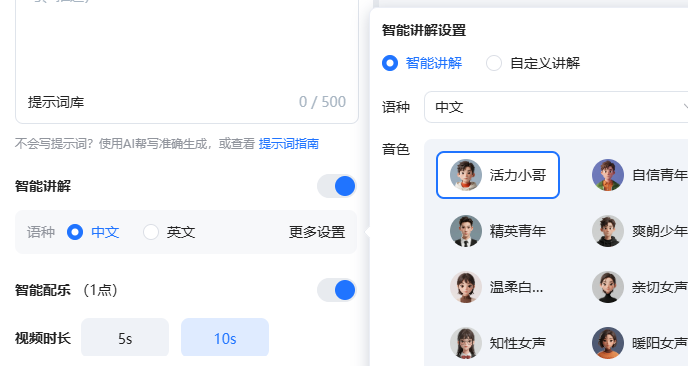Viewport: 688px width, 366px height.
Task: Select the 自定义讲解 radio option
Action: tap(494, 63)
